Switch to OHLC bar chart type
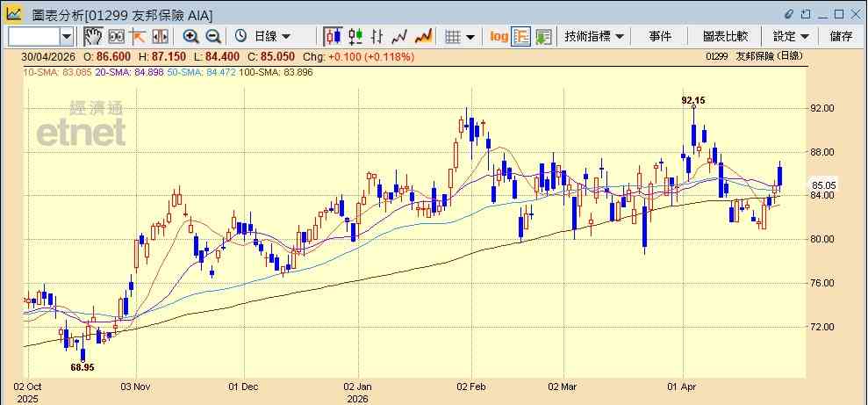868x405 pixels. click(x=377, y=37)
